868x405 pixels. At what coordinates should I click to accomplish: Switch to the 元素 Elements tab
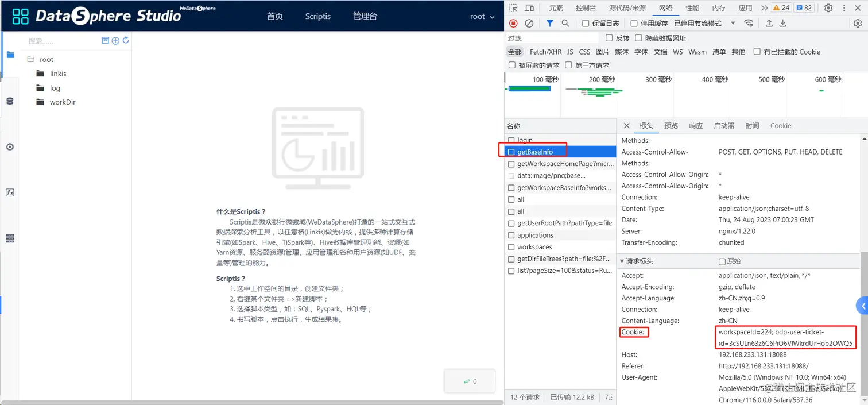tap(556, 8)
